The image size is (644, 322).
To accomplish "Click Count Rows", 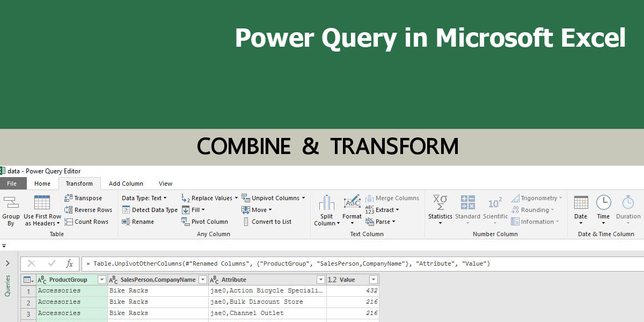I will 86,222.
